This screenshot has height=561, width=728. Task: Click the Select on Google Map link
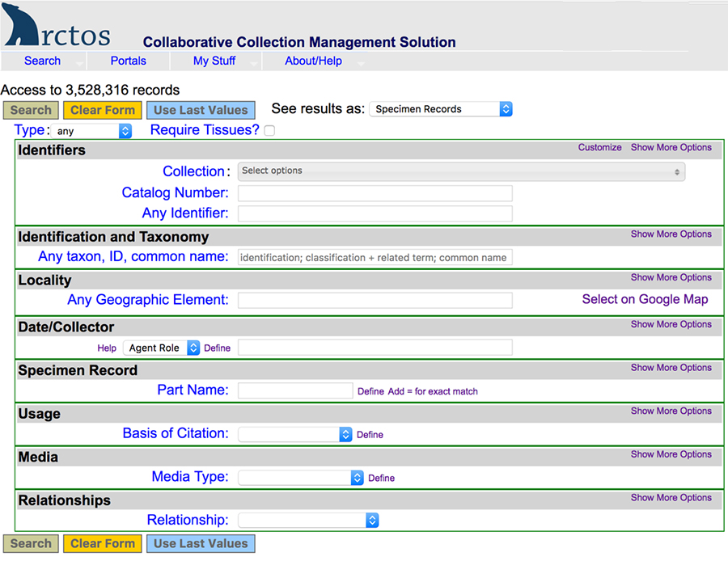coord(645,299)
